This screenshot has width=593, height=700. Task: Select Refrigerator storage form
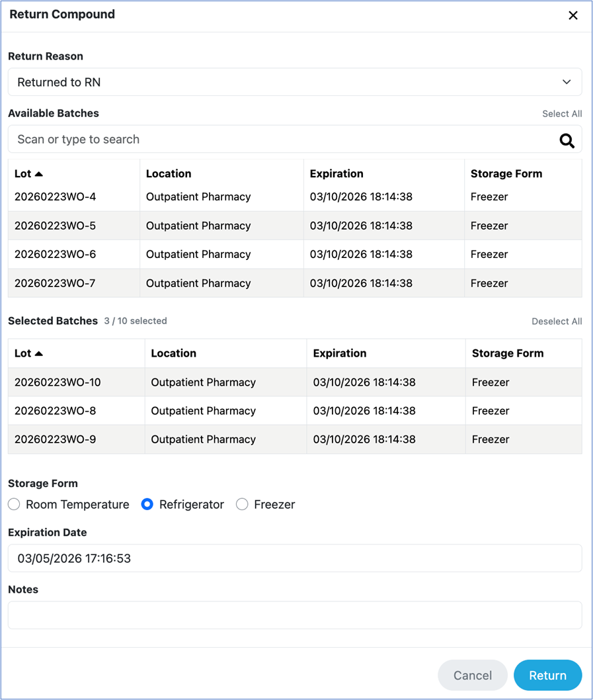click(147, 505)
